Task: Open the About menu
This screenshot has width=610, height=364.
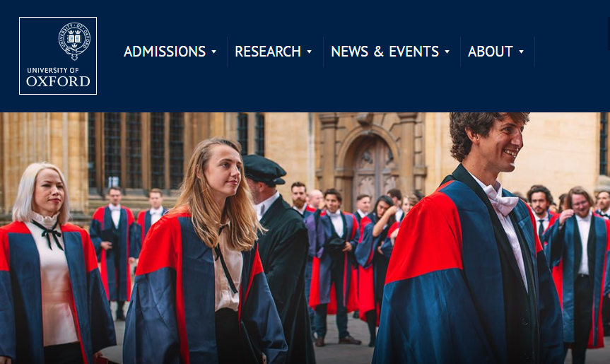Action: [x=490, y=52]
